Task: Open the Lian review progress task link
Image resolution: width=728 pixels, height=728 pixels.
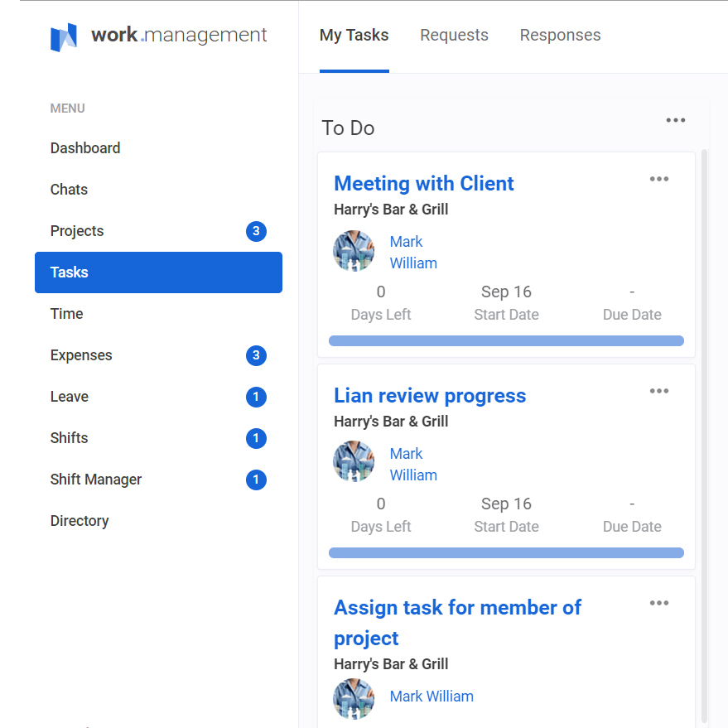Action: click(430, 396)
